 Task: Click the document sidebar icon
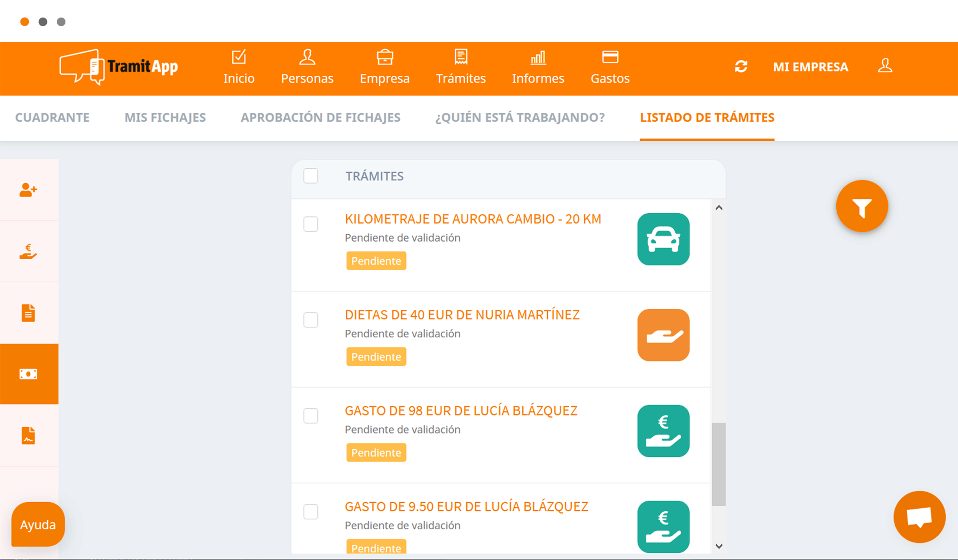tap(28, 313)
